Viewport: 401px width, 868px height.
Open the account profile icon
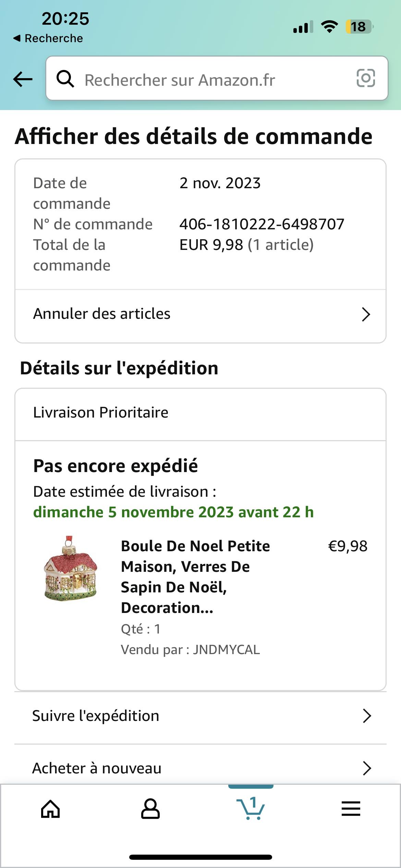[x=150, y=809]
